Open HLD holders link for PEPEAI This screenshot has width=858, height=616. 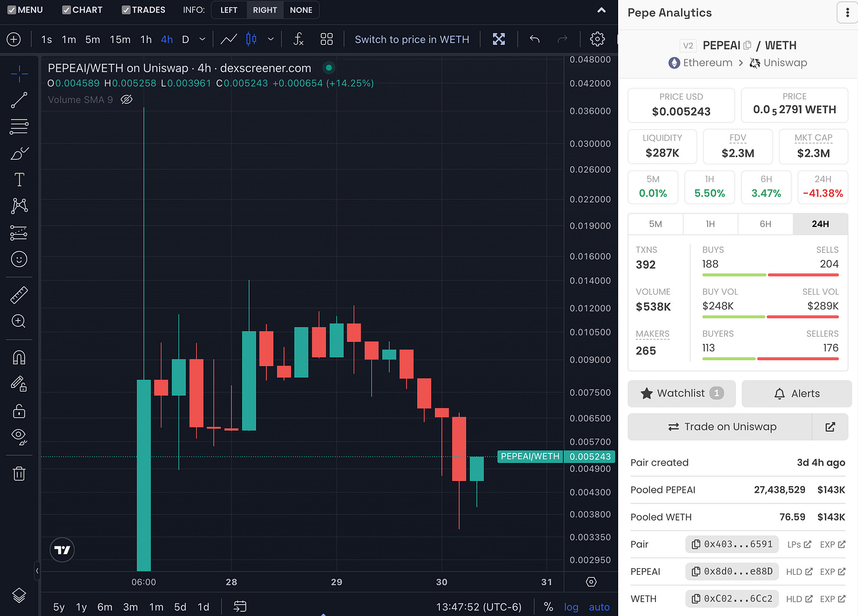799,572
